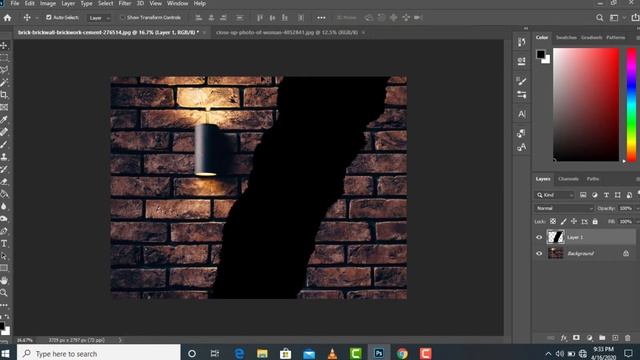Hide Layer 1 using its eye icon
This screenshot has width=640, height=360.
coord(539,237)
